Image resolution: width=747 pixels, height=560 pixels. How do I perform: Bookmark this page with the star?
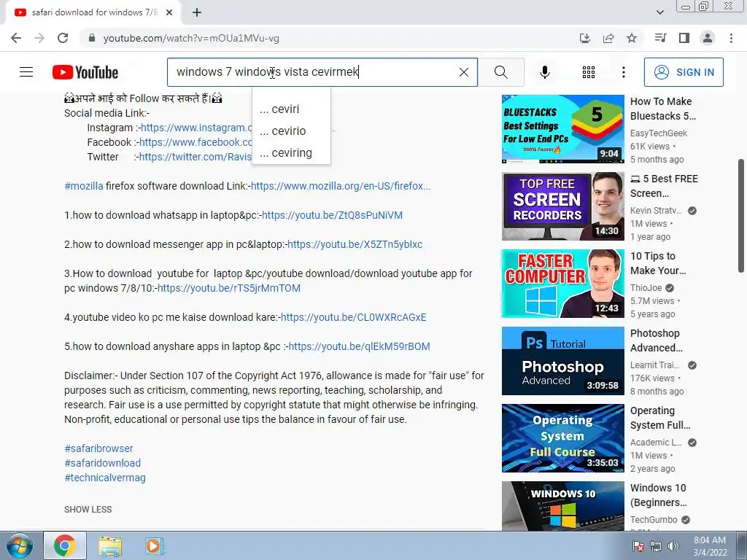tap(632, 38)
